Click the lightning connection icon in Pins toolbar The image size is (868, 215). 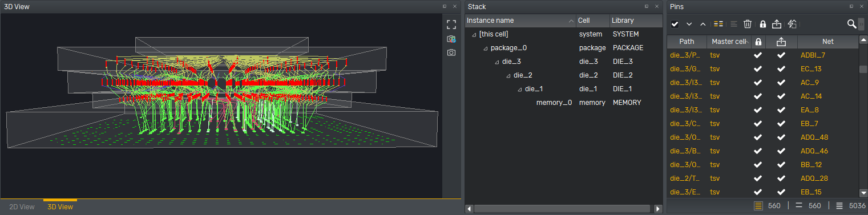click(792, 24)
